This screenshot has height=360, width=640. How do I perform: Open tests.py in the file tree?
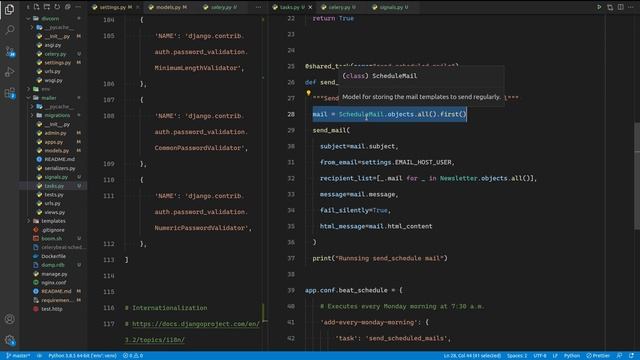tap(54, 195)
